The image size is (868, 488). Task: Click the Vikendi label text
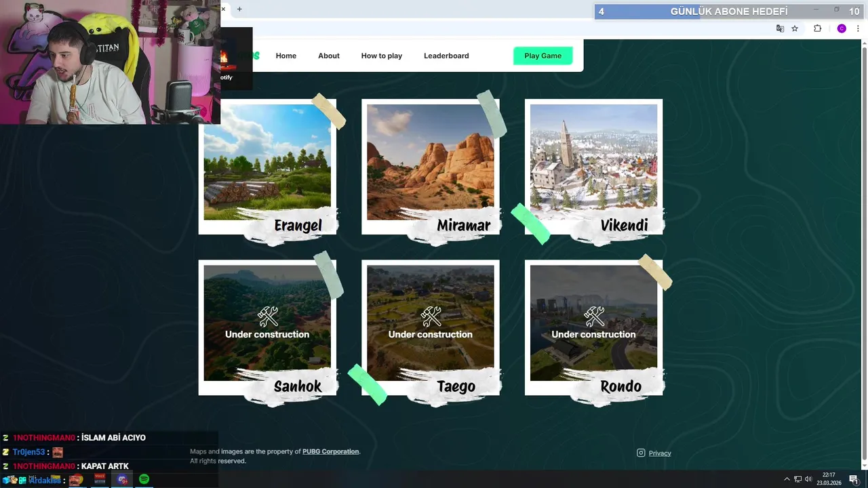coord(624,226)
